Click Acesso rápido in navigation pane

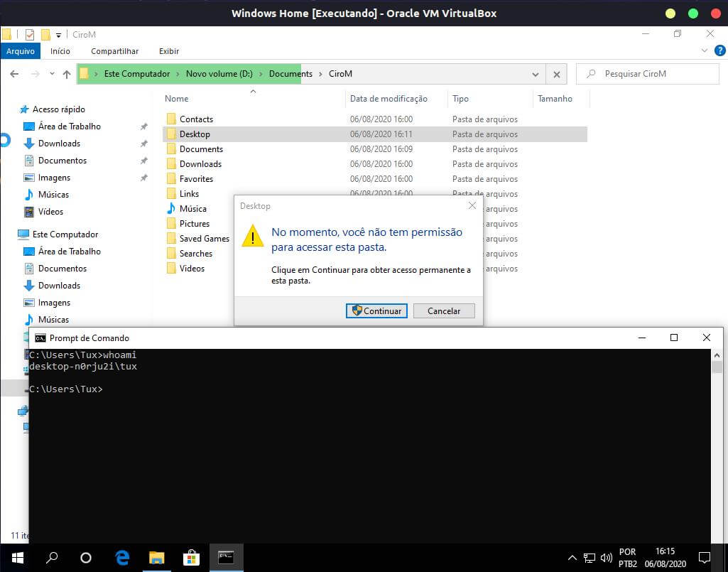tap(58, 109)
